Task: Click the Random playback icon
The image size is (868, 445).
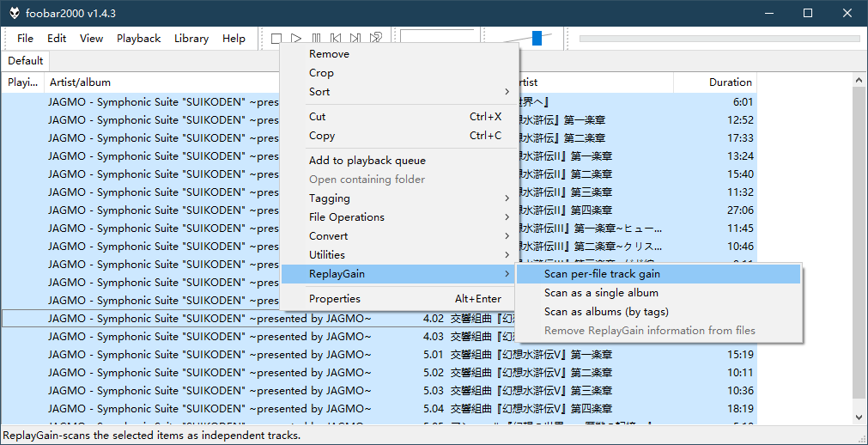Action: pos(376,39)
